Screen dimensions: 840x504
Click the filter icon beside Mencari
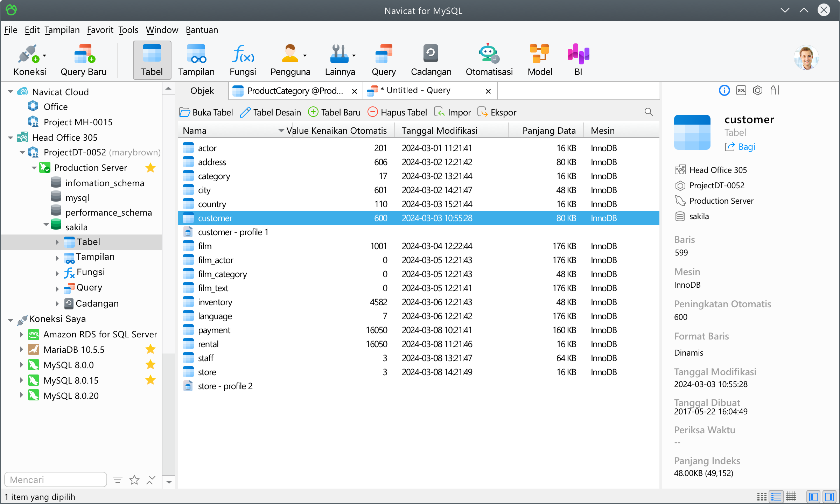(x=118, y=480)
